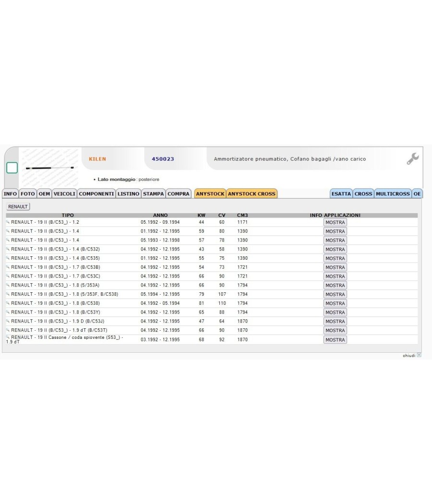This screenshot has height=504, width=432.
Task: Click the ANNO column header
Action: 160,215
